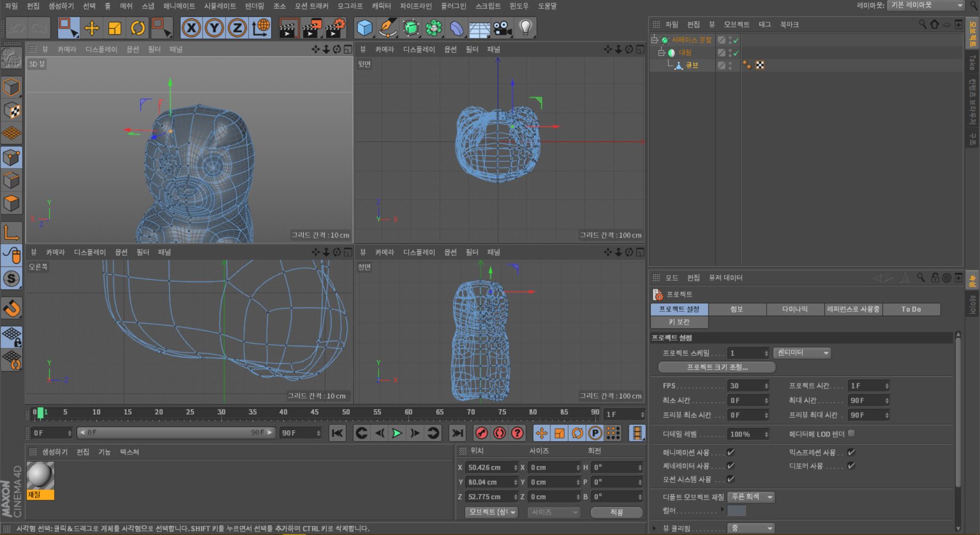980x535 pixels.
Task: Open the 모그라프 menu
Action: pos(350,6)
